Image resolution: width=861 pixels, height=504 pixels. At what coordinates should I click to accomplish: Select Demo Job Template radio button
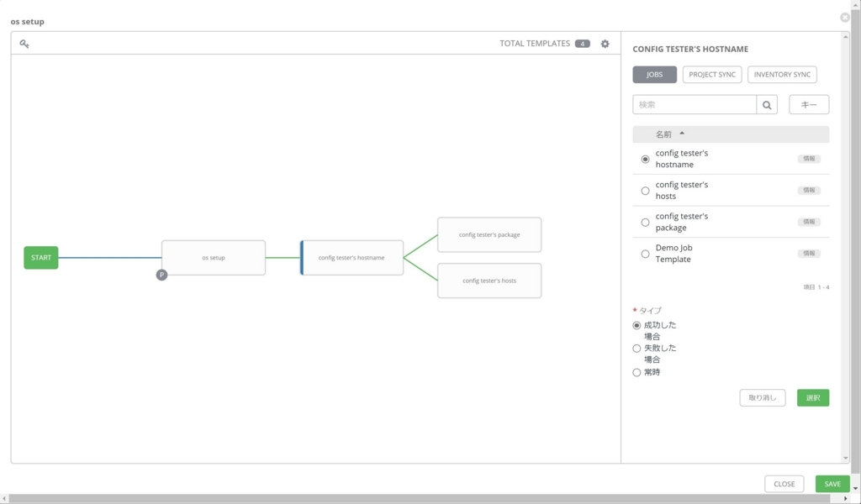click(x=645, y=254)
